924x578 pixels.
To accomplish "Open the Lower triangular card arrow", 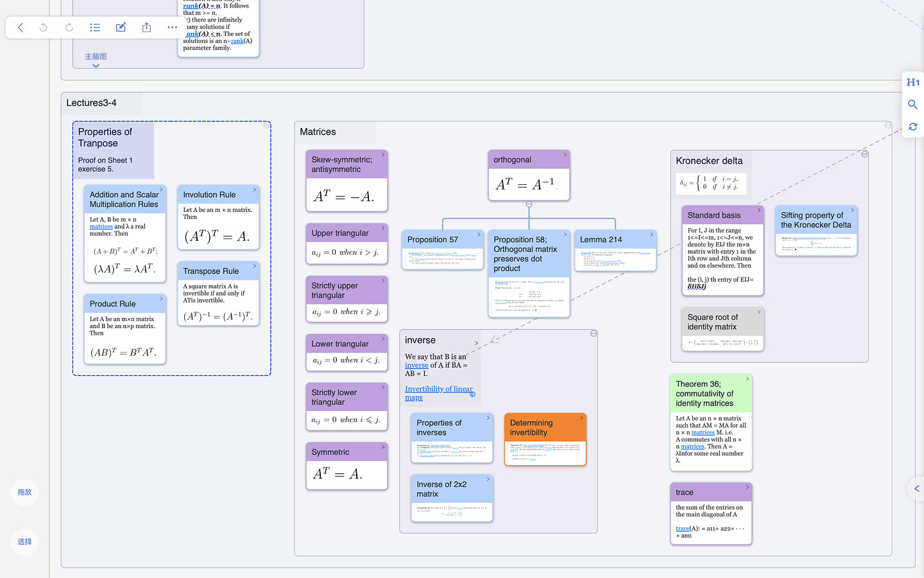I will point(383,338).
